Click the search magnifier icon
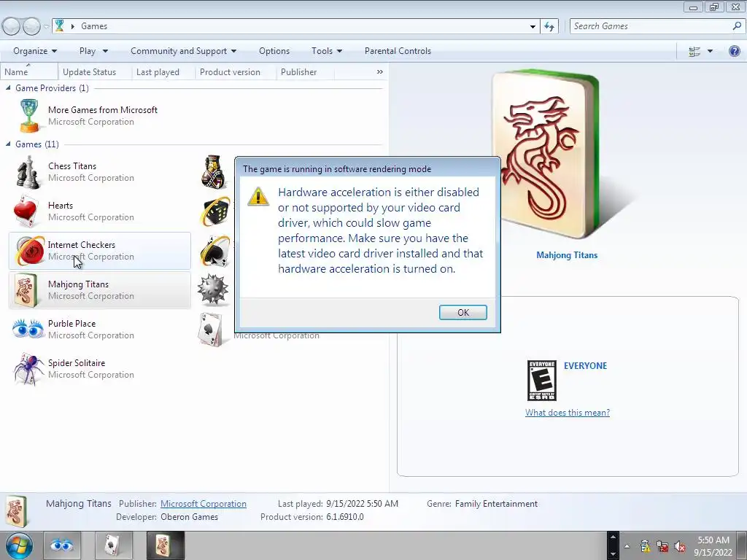Viewport: 747px width, 560px height. pyautogui.click(x=737, y=26)
